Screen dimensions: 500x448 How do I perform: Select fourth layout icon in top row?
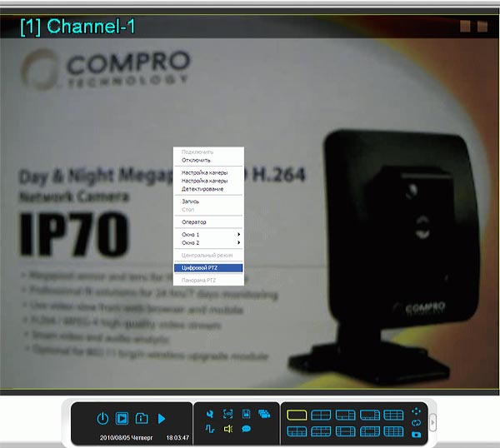pyautogui.click(x=369, y=415)
